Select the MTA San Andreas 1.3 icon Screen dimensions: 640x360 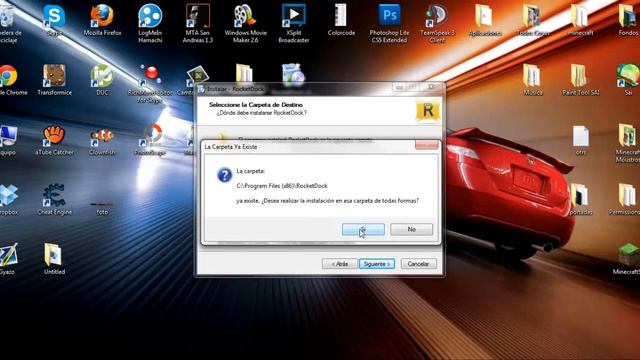(198, 24)
